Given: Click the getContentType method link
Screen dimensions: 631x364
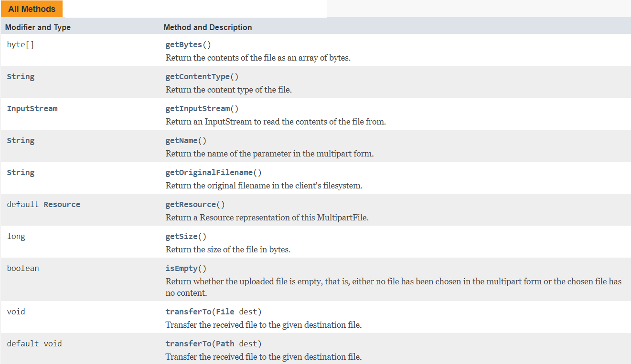Looking at the screenshot, I should coord(198,77).
